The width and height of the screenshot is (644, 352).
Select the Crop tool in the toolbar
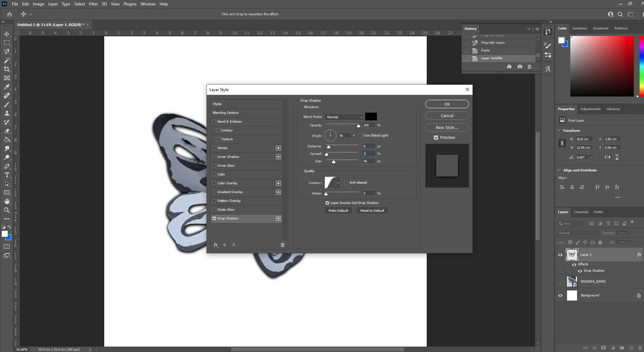coord(7,69)
